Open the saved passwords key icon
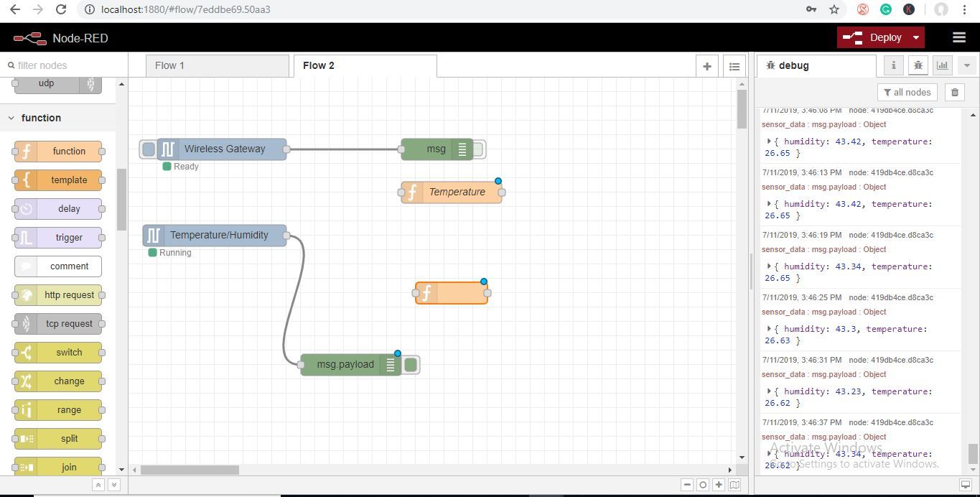The image size is (980, 497). click(x=811, y=9)
